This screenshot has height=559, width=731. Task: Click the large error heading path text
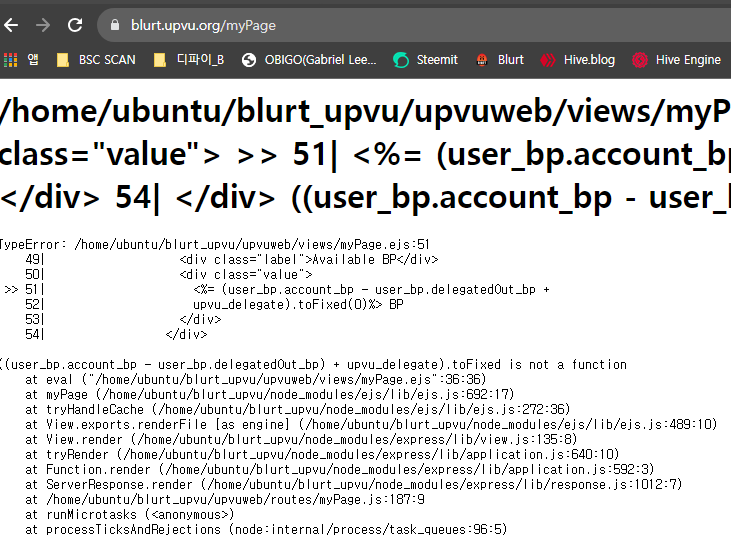click(x=365, y=115)
